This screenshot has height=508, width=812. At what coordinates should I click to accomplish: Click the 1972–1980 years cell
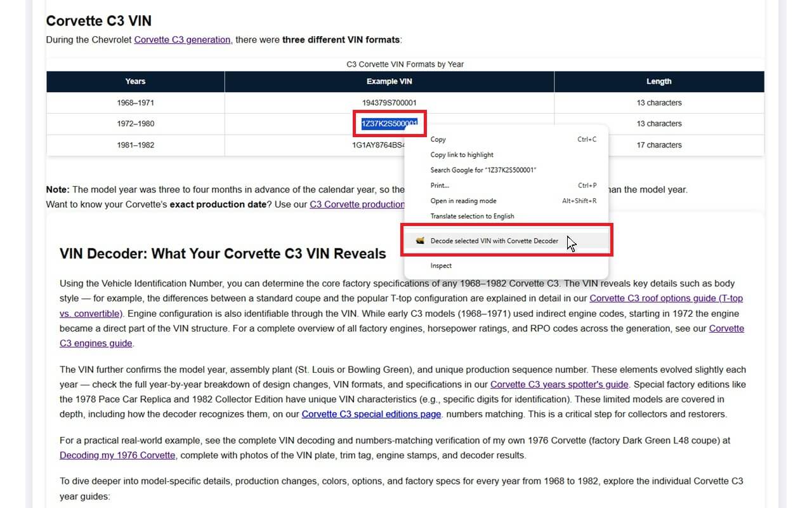coord(135,123)
